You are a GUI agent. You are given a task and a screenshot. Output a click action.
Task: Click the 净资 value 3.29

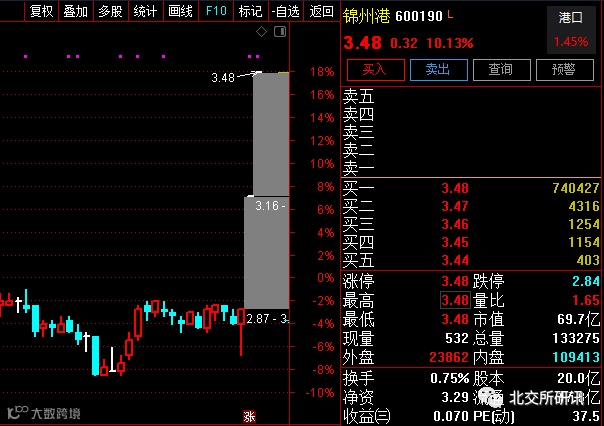pos(455,397)
